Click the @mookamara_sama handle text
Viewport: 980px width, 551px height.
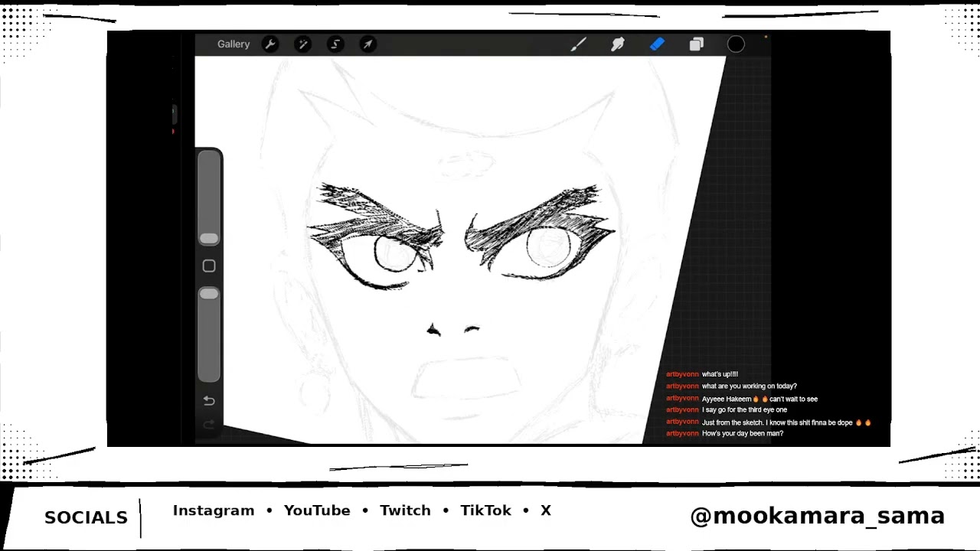point(818,516)
